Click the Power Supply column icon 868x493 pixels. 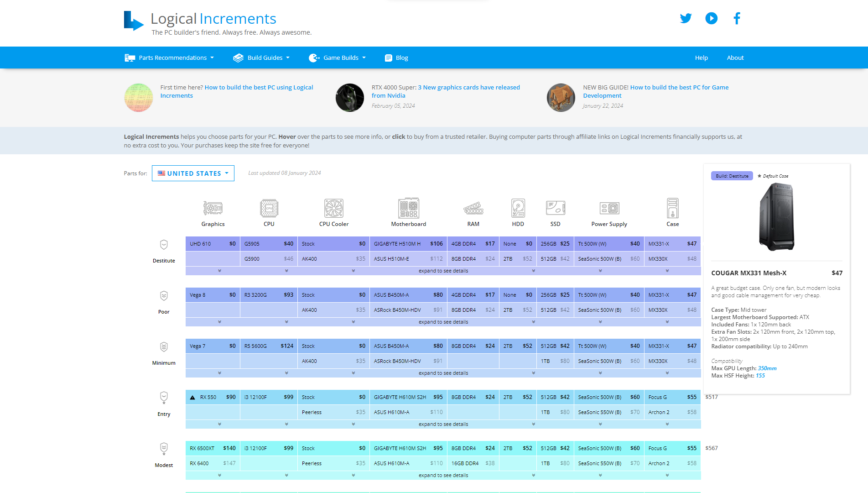[x=609, y=209]
